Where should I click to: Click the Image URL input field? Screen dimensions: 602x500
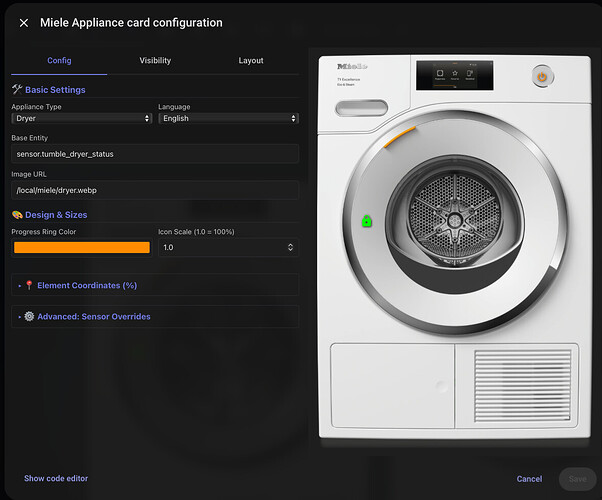(x=155, y=190)
